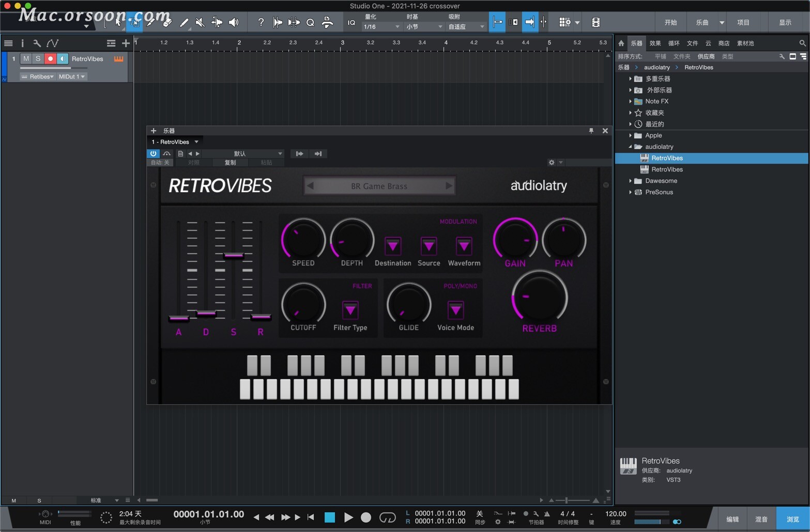Open the 1 - RetroVibes instrument selector dropdown
This screenshot has height=532, width=810.
click(x=175, y=142)
